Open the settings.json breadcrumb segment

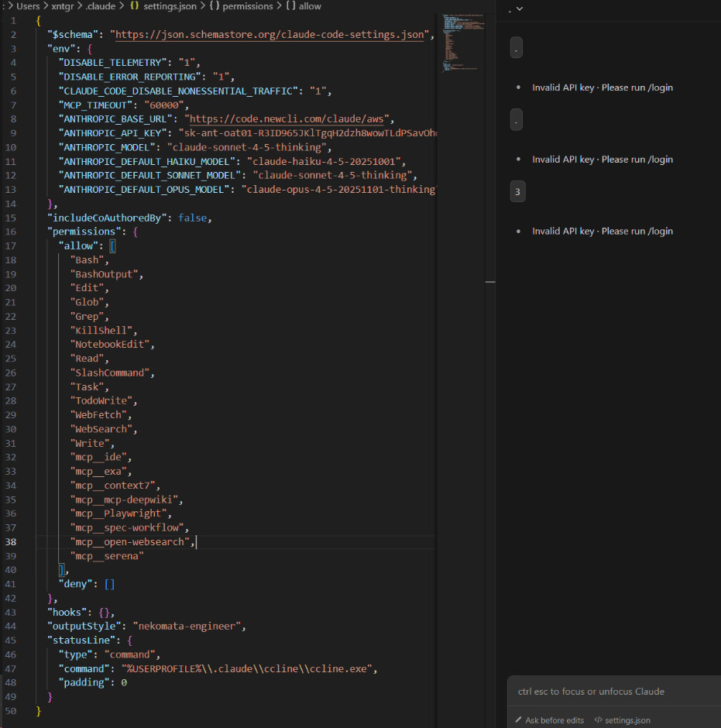170,6
